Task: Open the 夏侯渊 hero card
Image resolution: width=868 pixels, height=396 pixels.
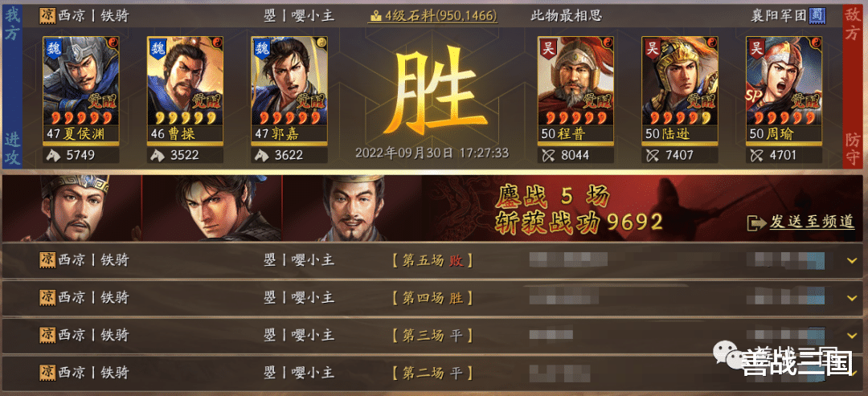Action: point(81,88)
